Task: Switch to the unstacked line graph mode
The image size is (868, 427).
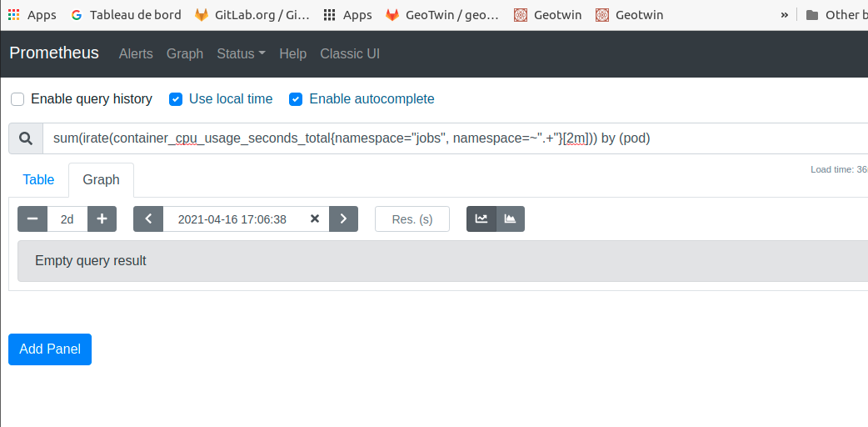Action: [x=481, y=219]
